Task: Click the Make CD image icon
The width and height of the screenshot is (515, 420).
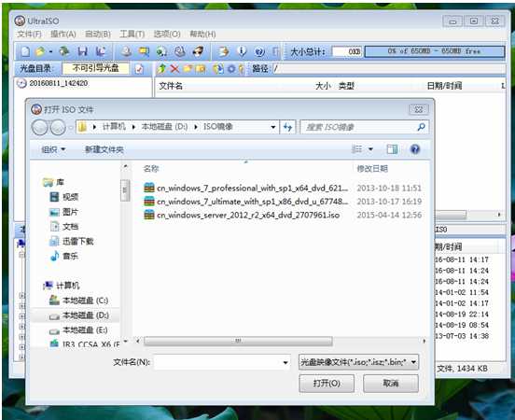Action: (x=126, y=51)
